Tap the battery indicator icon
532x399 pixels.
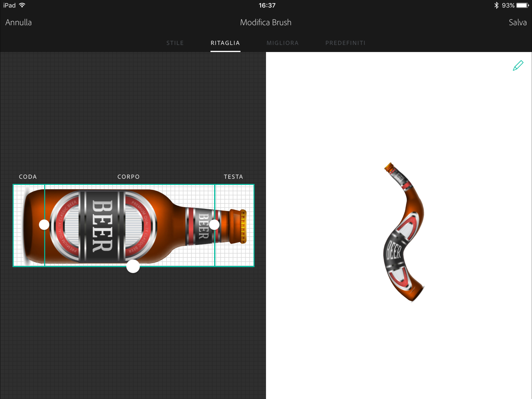522,5
